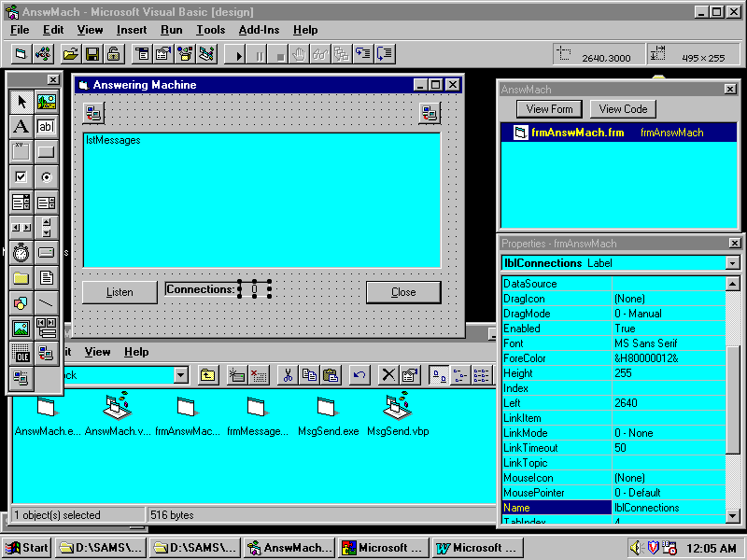
Task: Select the Timer control in the toolbox
Action: (x=21, y=253)
